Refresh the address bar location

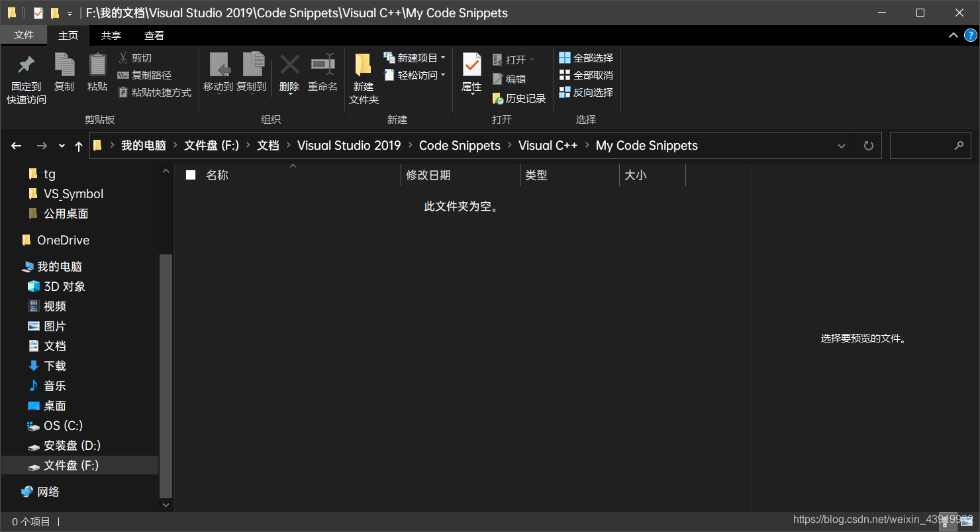(x=869, y=146)
